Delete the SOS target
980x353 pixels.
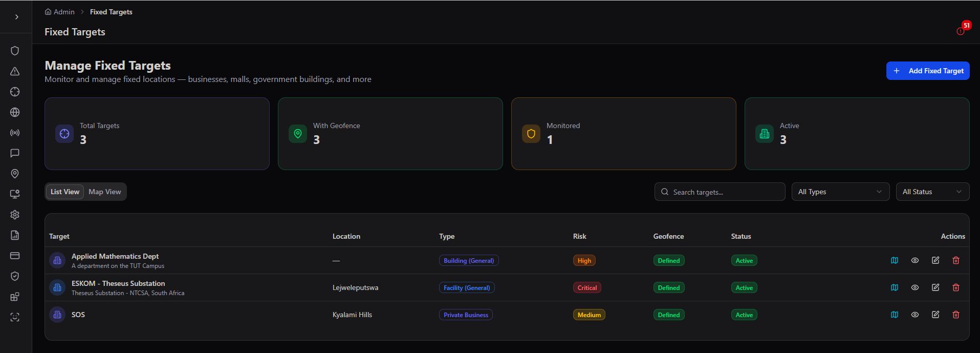(x=956, y=315)
